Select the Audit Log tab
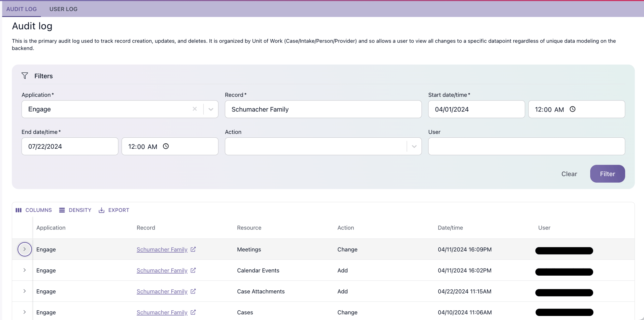644x320 pixels. click(21, 9)
